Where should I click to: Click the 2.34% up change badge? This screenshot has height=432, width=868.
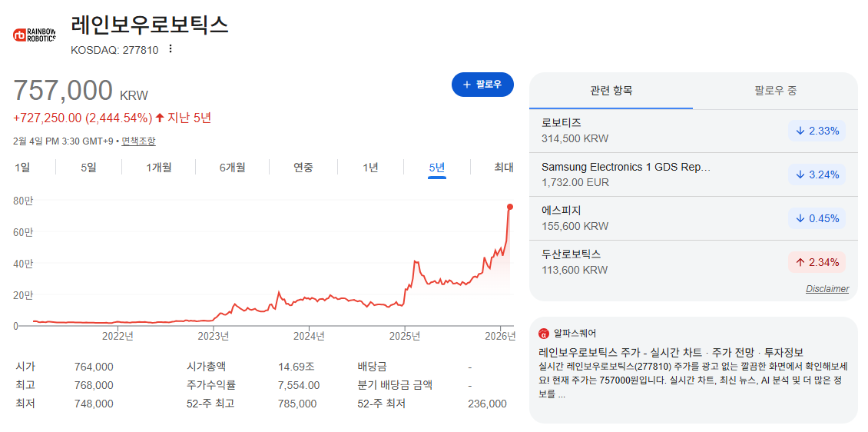817,263
